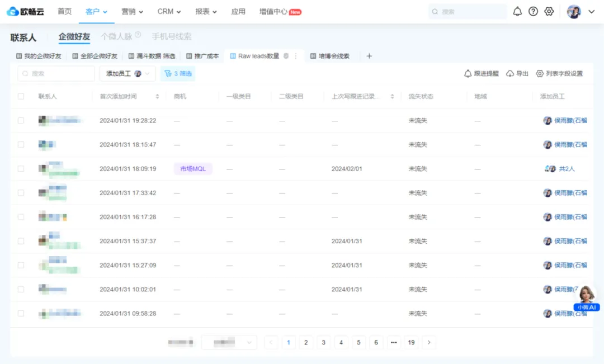Sort by 首次添加时间 column arrows
The image size is (604, 364).
click(157, 97)
